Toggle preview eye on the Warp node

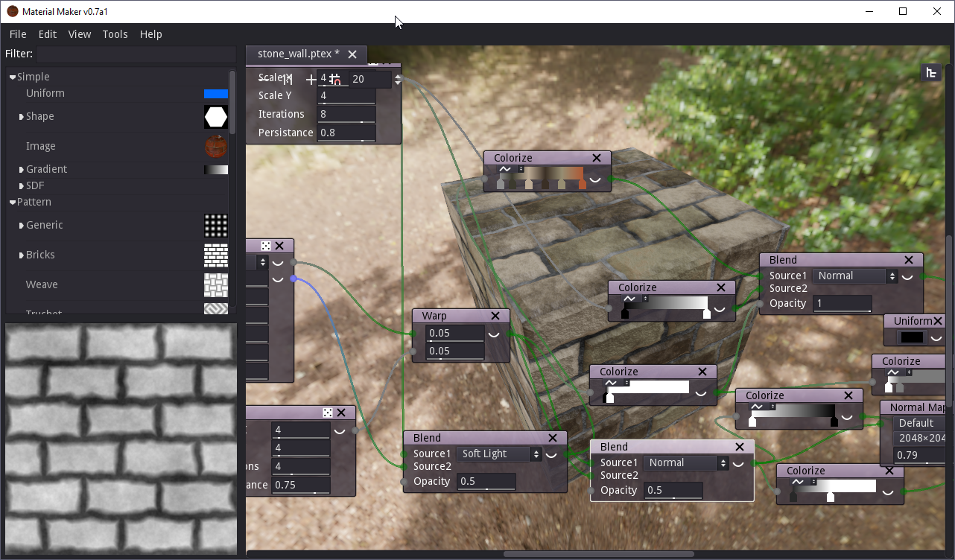(493, 334)
